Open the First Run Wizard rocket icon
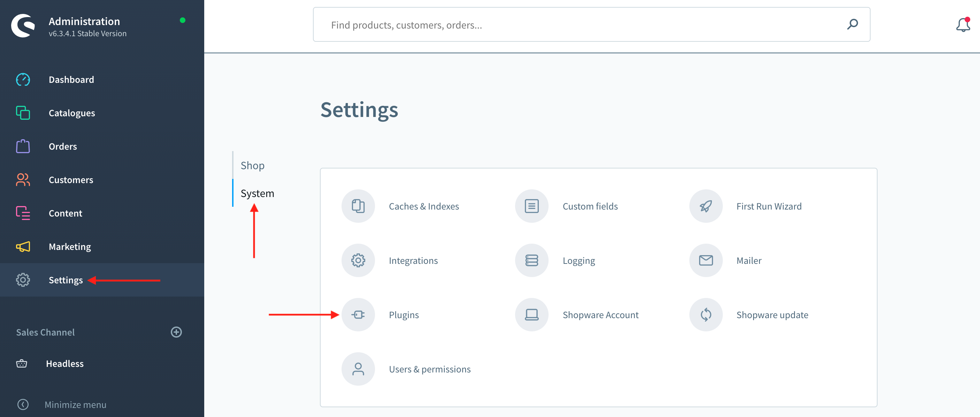The height and width of the screenshot is (417, 980). pos(705,206)
